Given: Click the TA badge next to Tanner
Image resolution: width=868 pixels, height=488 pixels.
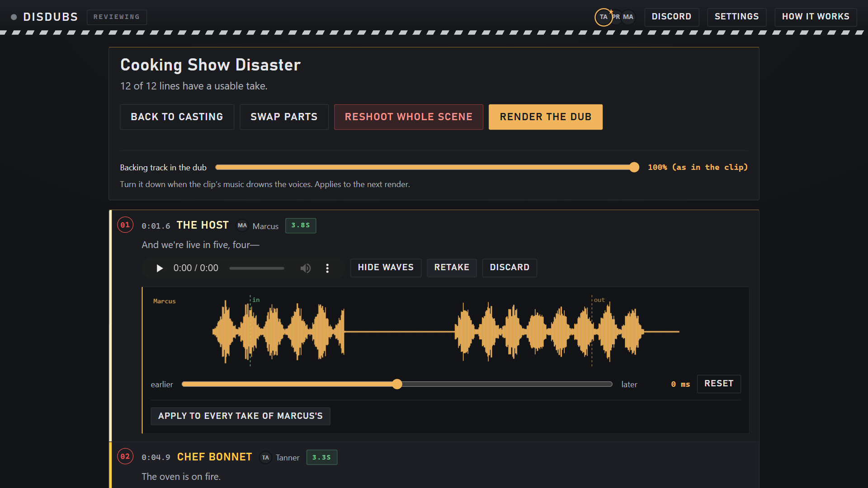Looking at the screenshot, I should [265, 457].
